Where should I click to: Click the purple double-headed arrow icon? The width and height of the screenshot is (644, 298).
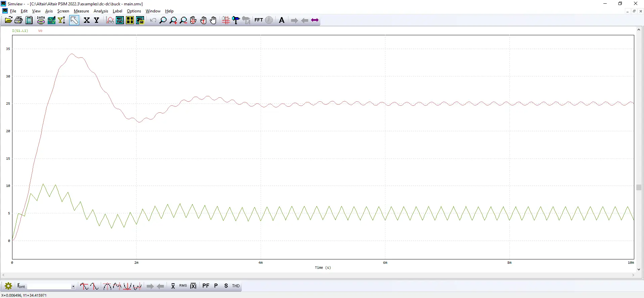[315, 20]
